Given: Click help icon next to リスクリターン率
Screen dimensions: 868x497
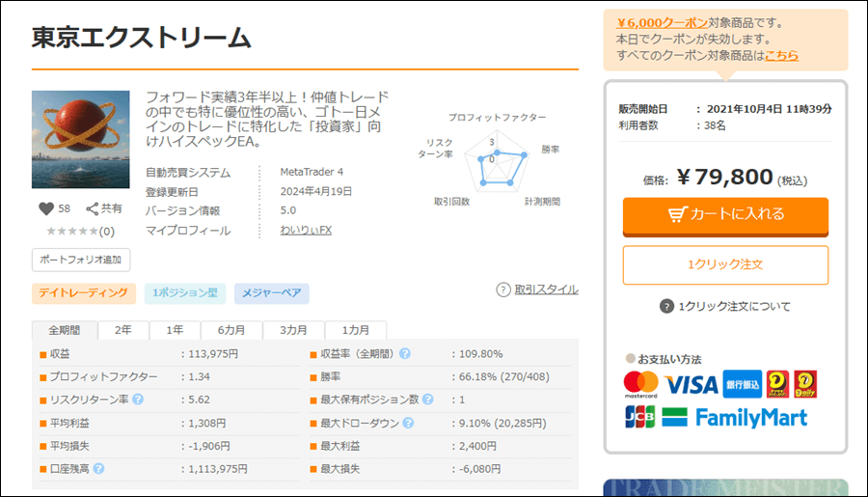Looking at the screenshot, I should coord(138,400).
